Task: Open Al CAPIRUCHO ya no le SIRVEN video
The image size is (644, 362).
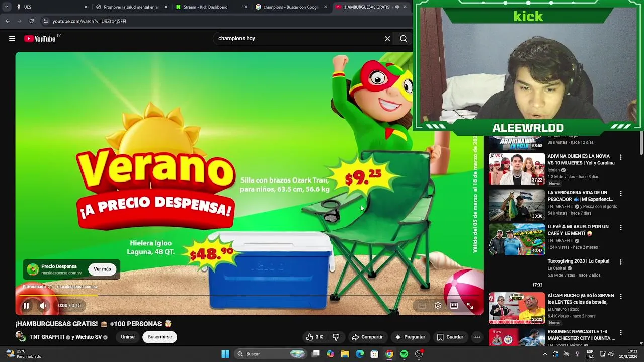Action: click(x=581, y=299)
